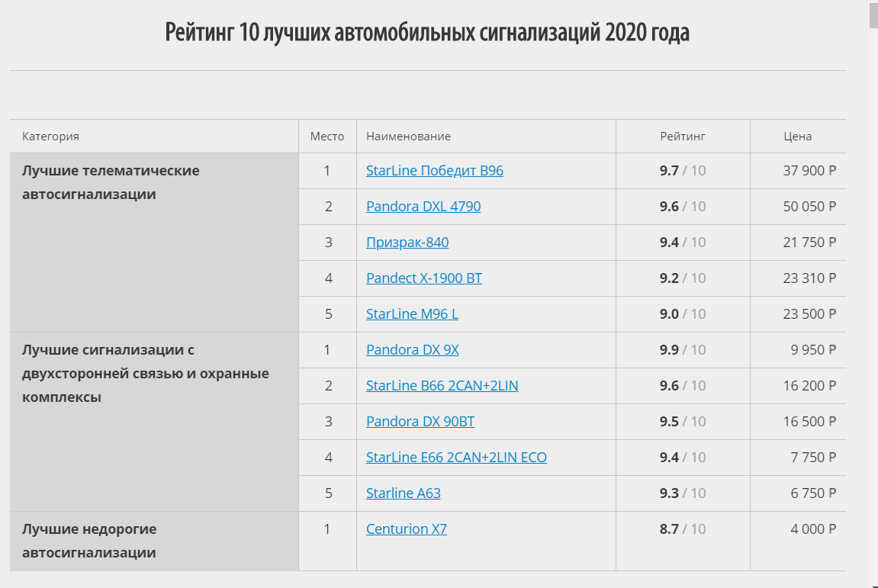Open the StarLine M96 L link
878x588 pixels.
pos(412,314)
